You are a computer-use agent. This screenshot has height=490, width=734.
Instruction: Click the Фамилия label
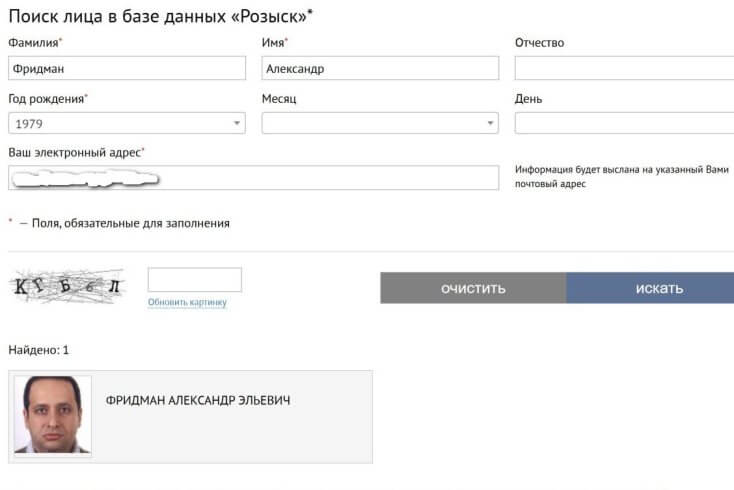pos(34,43)
